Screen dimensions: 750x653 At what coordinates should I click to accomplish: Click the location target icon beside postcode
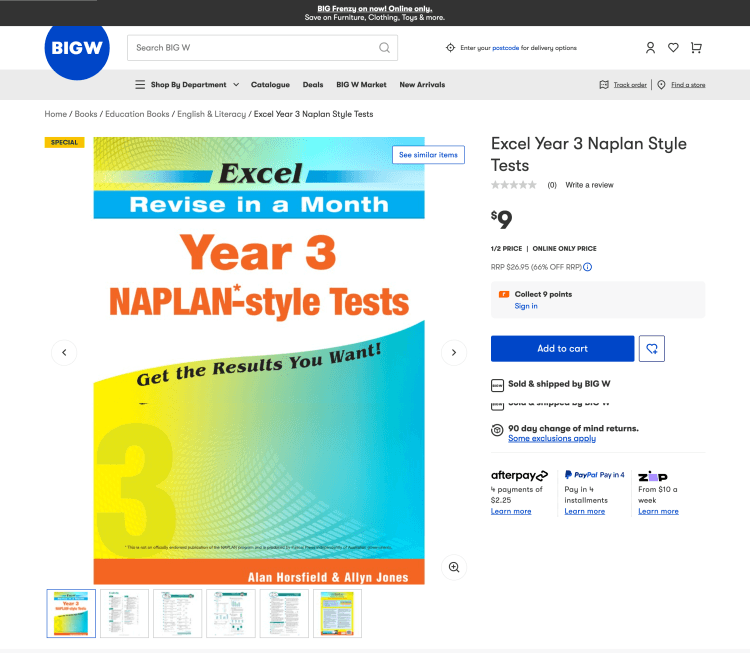point(450,48)
